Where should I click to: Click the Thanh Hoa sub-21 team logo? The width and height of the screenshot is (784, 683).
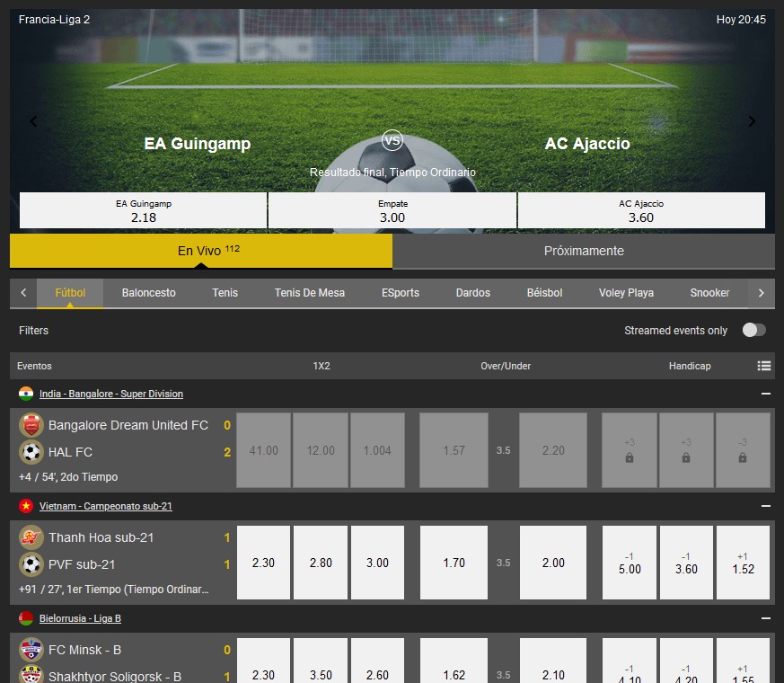tap(31, 538)
